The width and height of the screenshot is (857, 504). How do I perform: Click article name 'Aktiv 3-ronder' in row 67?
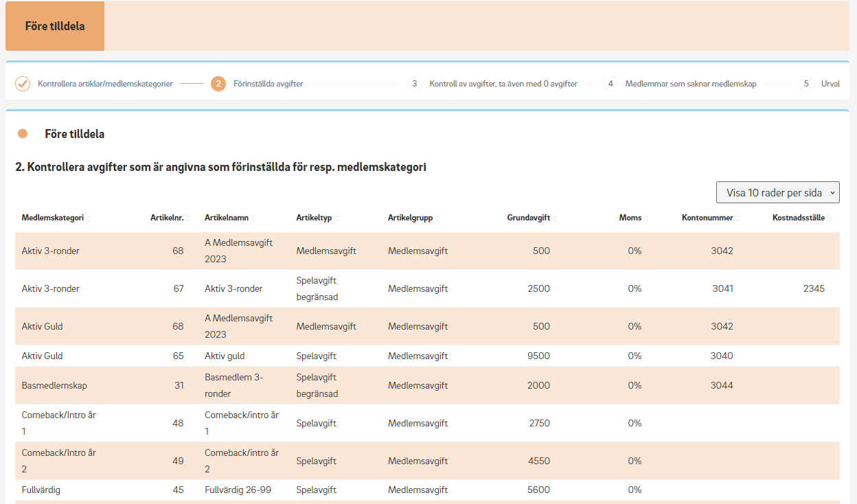tap(233, 289)
